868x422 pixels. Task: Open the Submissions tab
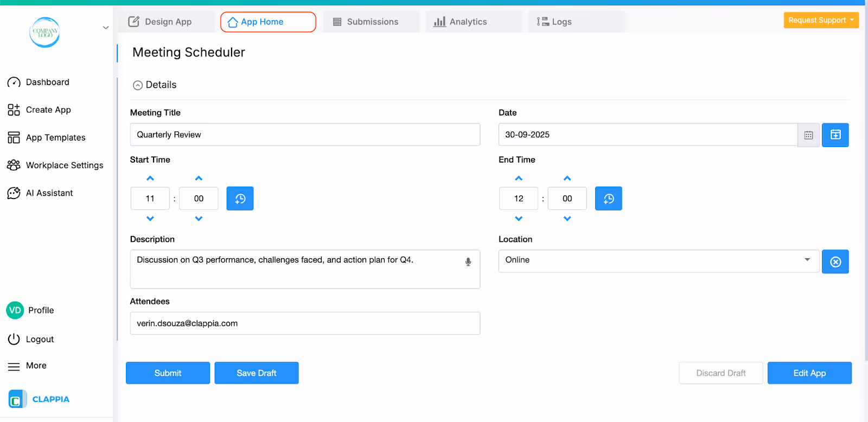pos(371,22)
